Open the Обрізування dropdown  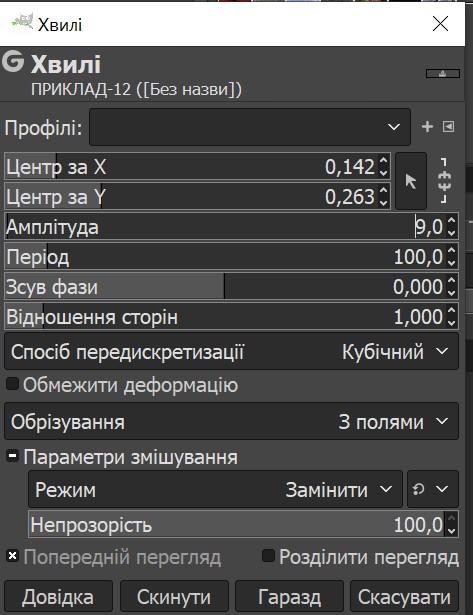tap(231, 421)
